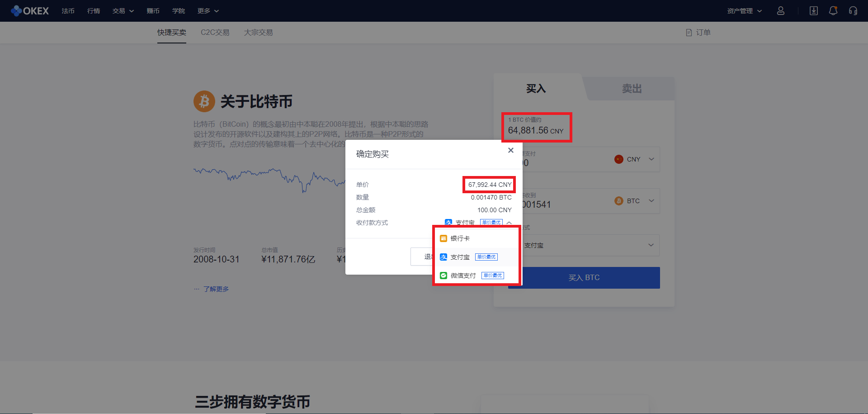
Task: Open the BTC coin dropdown
Action: coord(634,201)
